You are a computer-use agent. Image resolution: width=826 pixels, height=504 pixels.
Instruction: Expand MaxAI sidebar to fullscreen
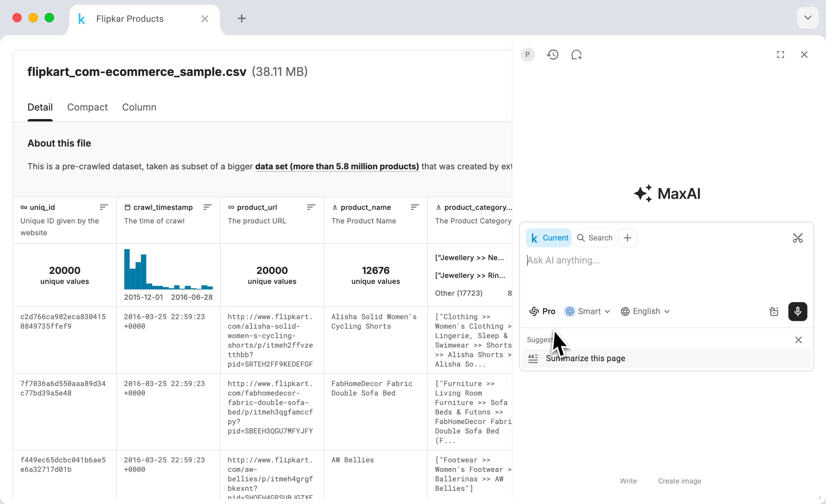coord(780,55)
